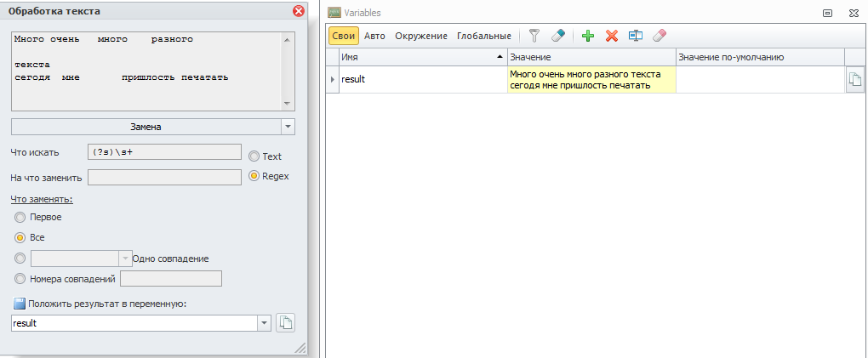868x358 pixels.
Task: Click inside the source text area
Action: pos(146,71)
